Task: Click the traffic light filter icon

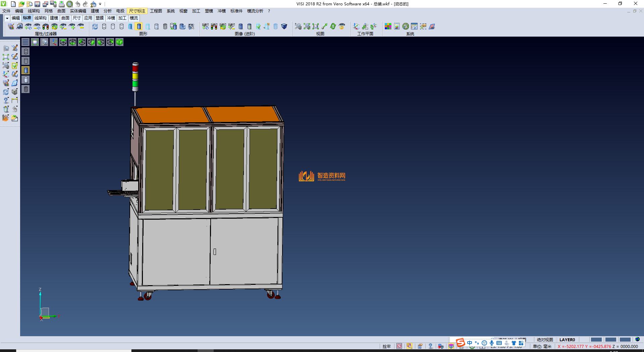Action: (46, 27)
